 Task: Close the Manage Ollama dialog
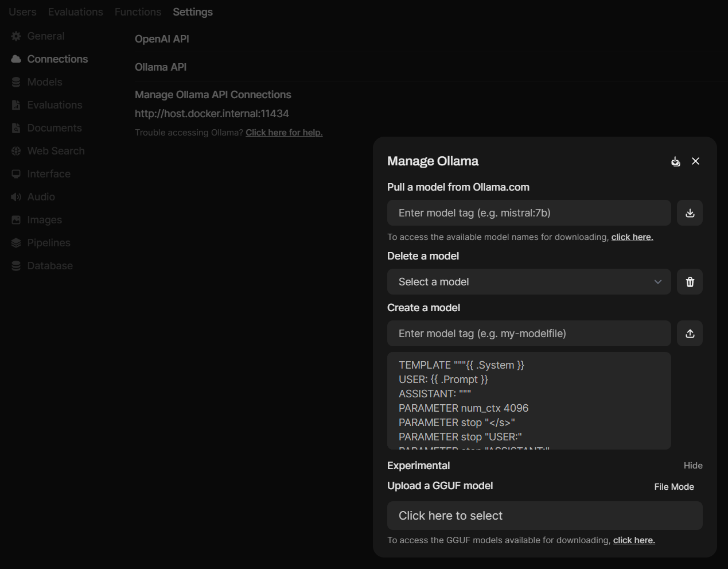click(695, 161)
